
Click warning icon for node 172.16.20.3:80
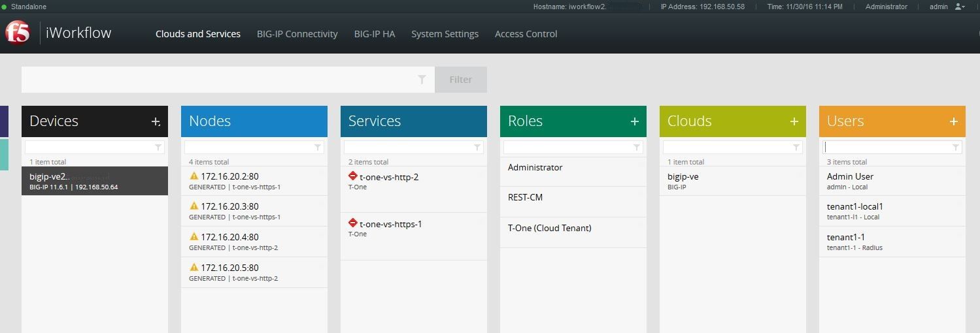click(194, 206)
